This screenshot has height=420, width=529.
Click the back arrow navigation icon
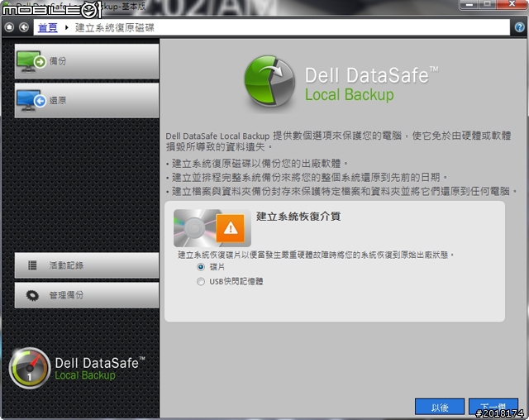tap(24, 27)
